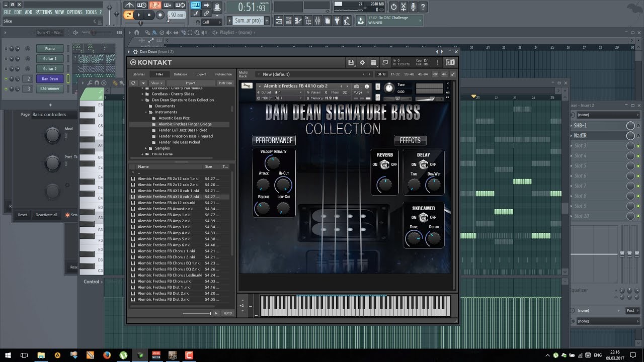
Task: Open the OPTIONS menu
Action: click(74, 12)
